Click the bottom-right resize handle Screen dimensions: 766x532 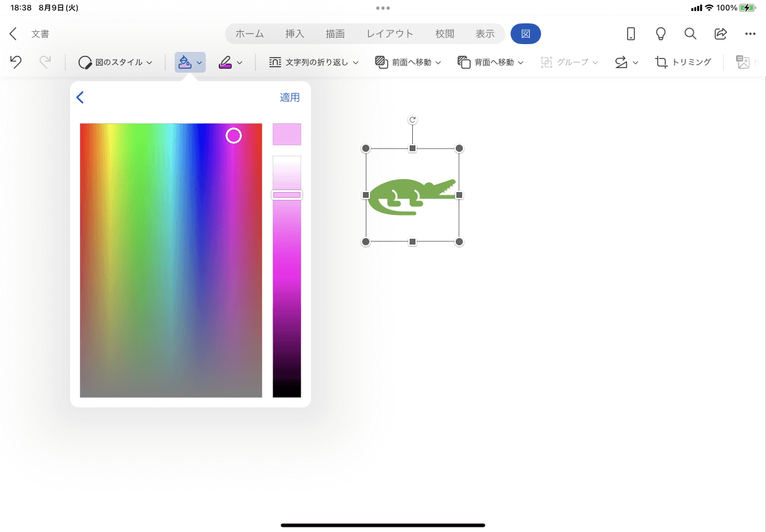click(459, 241)
